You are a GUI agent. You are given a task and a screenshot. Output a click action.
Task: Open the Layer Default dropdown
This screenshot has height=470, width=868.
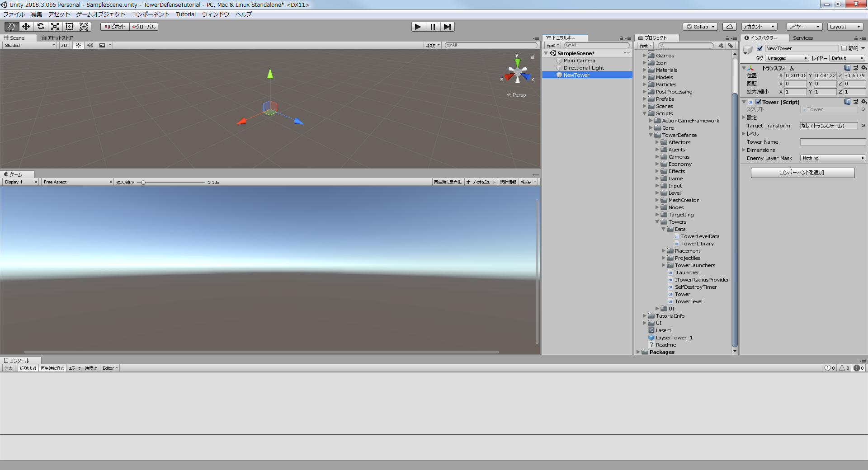tap(847, 58)
